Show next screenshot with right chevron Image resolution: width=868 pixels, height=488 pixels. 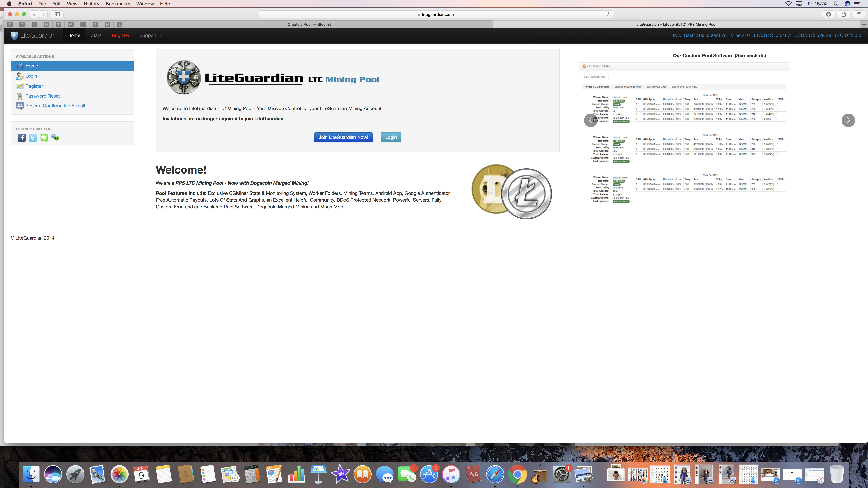848,120
